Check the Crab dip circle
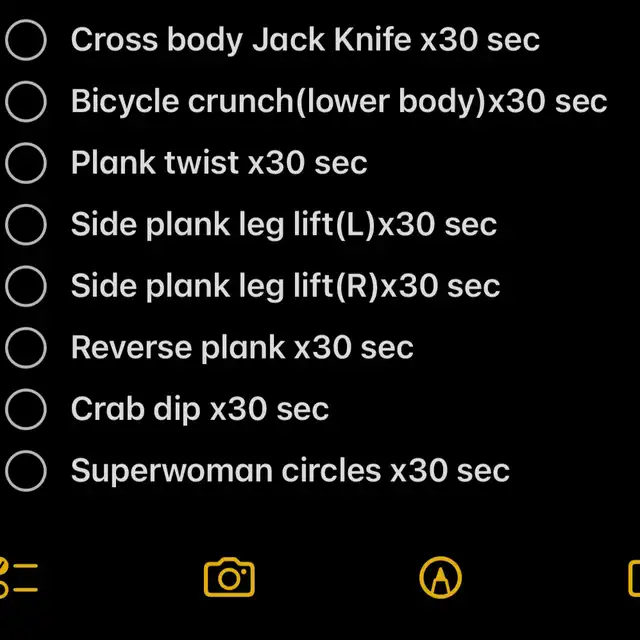The width and height of the screenshot is (640, 640). 26,409
